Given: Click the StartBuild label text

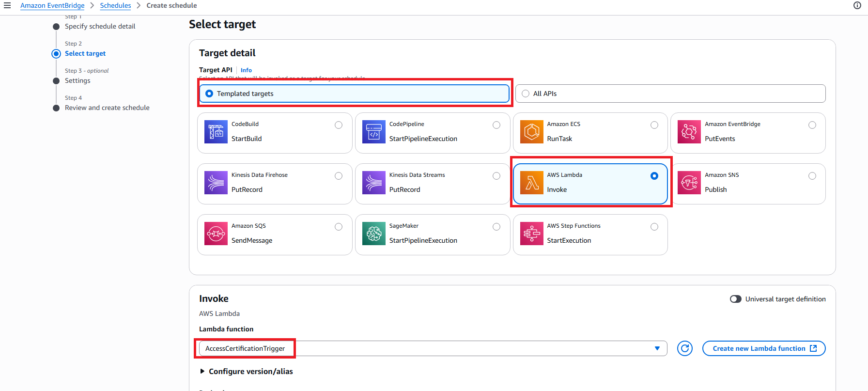Looking at the screenshot, I should coord(247,139).
